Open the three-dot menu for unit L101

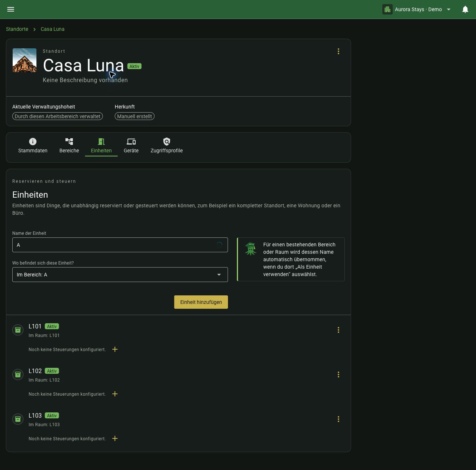tap(338, 330)
